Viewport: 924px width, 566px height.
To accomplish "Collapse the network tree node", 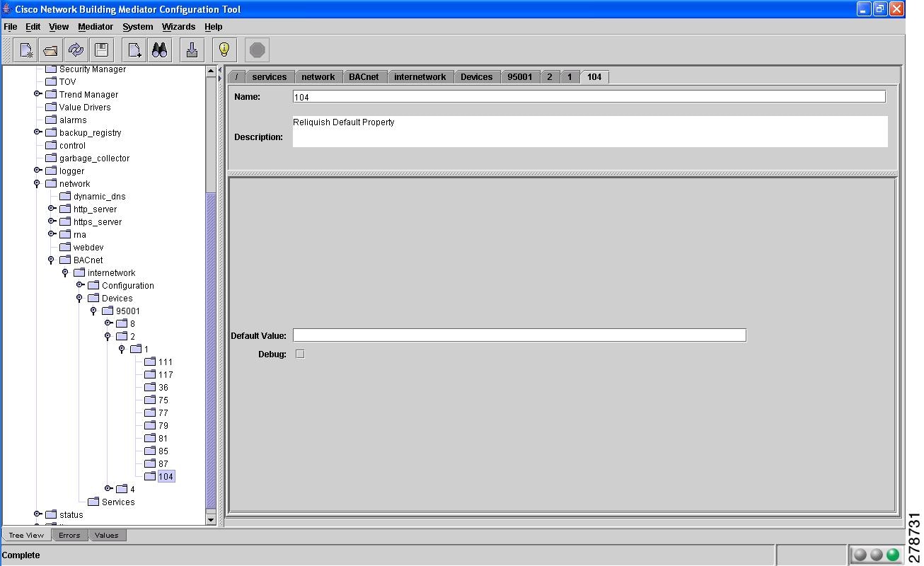I will click(x=37, y=184).
